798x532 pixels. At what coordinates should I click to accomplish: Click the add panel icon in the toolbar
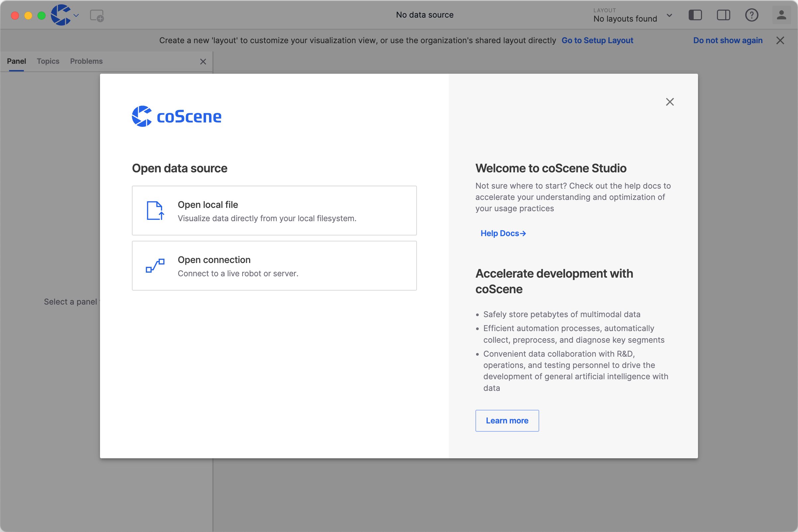(97, 16)
